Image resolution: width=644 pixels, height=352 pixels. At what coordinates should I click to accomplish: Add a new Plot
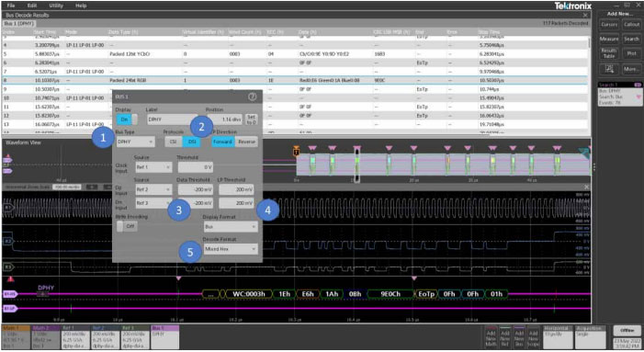pyautogui.click(x=632, y=53)
